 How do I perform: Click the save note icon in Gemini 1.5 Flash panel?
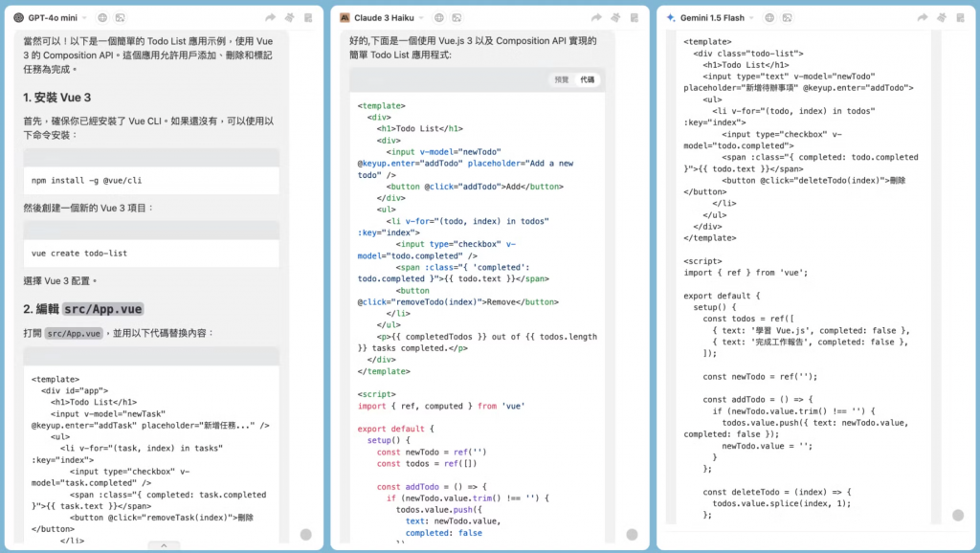[x=961, y=17]
